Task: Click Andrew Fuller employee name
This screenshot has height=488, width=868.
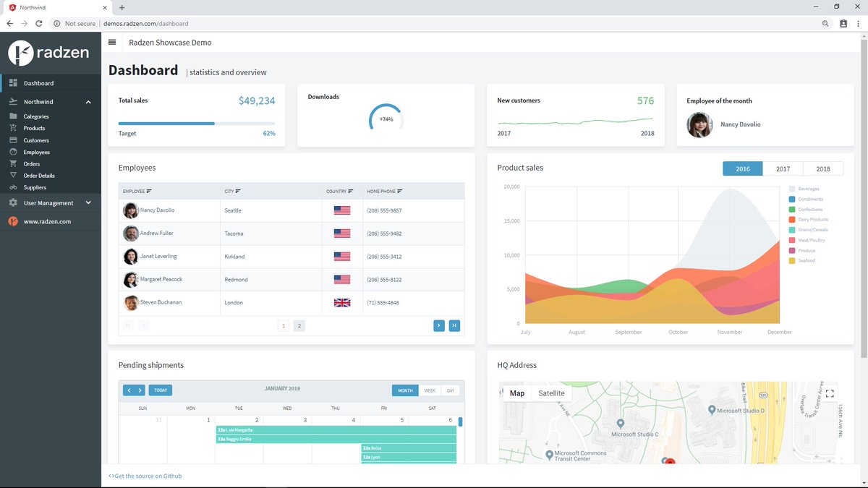Action: 156,233
